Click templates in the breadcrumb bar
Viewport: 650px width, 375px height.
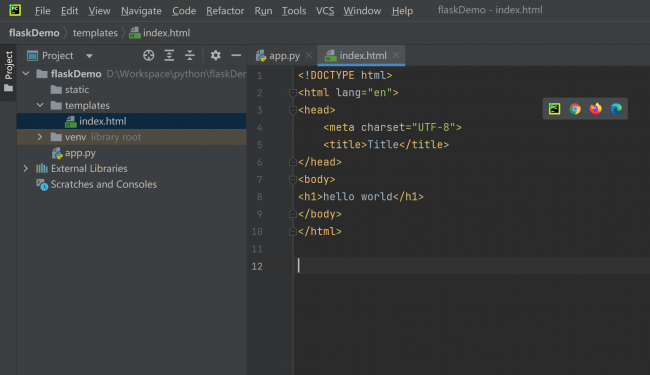pos(95,33)
